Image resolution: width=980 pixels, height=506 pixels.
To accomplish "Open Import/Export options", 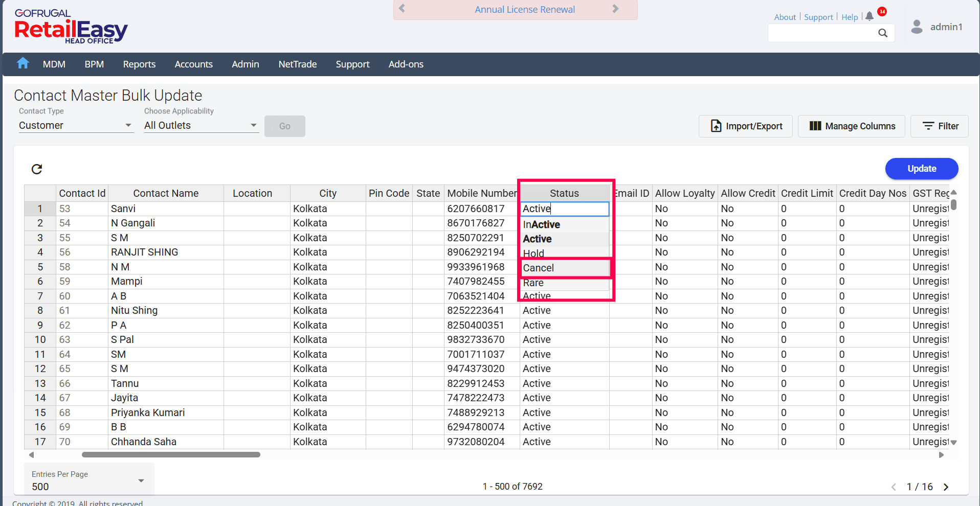I will [746, 126].
